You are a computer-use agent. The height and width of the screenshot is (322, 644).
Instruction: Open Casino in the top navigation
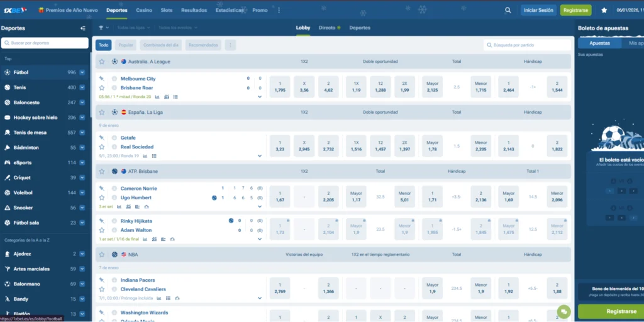point(144,10)
